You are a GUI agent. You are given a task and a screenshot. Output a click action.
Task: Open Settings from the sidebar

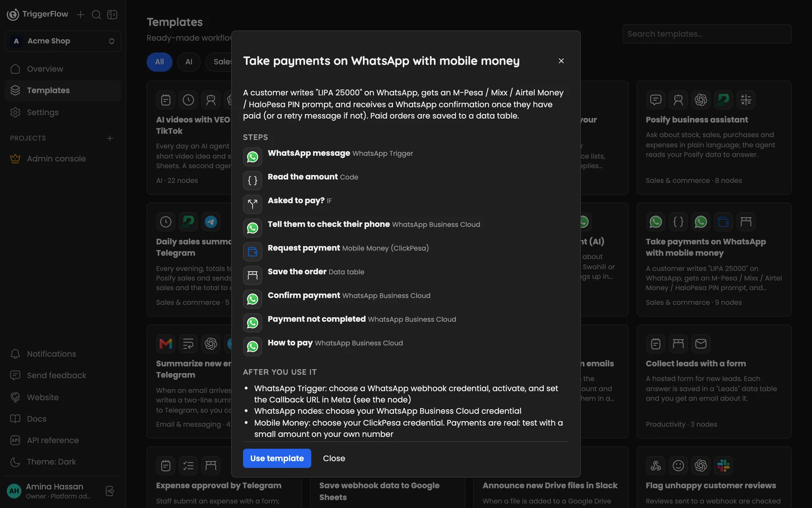63,112
